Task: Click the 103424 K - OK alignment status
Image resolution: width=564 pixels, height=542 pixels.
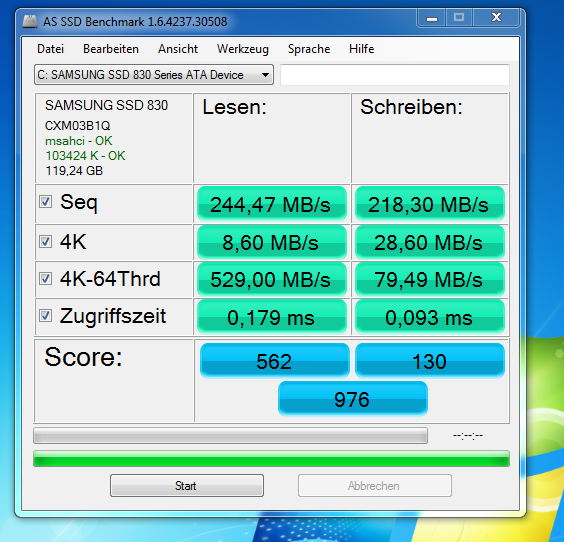Action: pos(85,156)
